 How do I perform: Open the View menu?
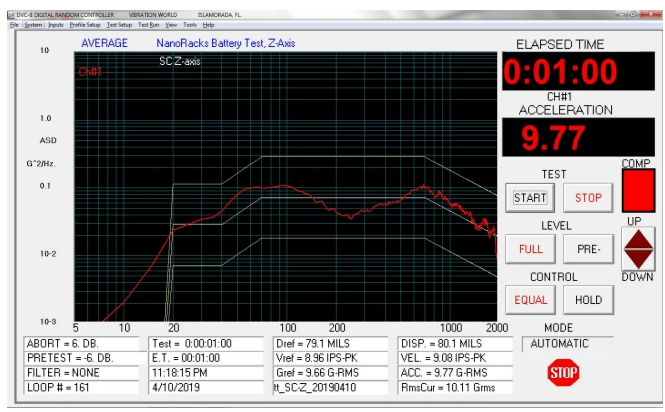(171, 24)
